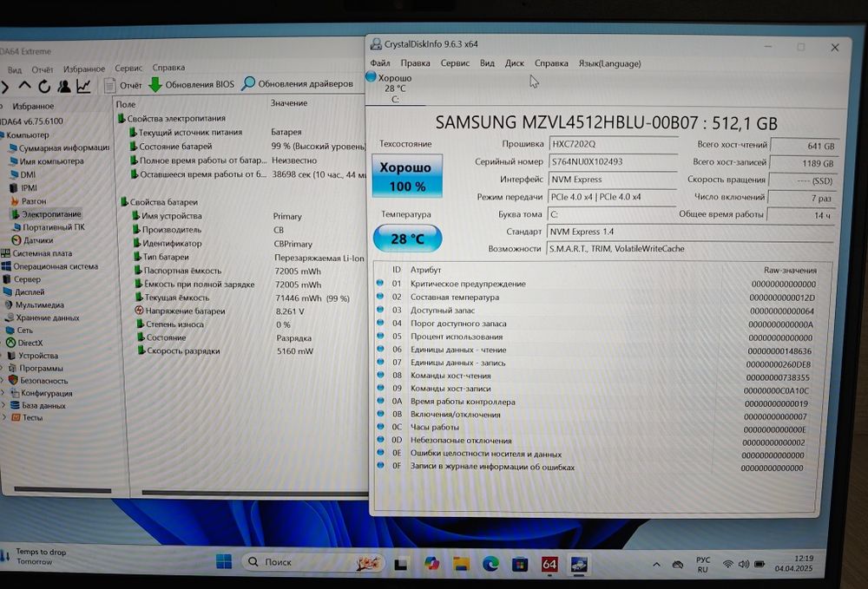The width and height of the screenshot is (868, 589).
Task: Open Справка menu in CrystalDiskInfo
Action: coord(551,63)
